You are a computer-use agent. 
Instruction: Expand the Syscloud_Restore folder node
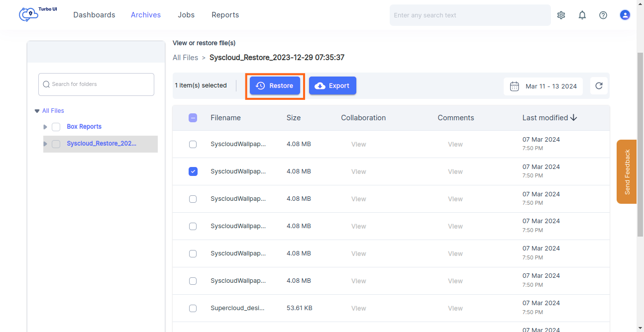(x=45, y=144)
